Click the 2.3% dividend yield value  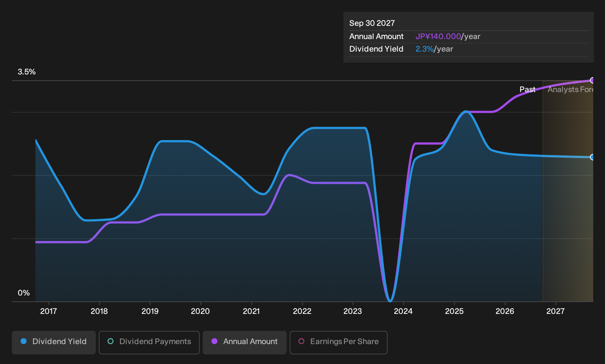[x=424, y=49]
